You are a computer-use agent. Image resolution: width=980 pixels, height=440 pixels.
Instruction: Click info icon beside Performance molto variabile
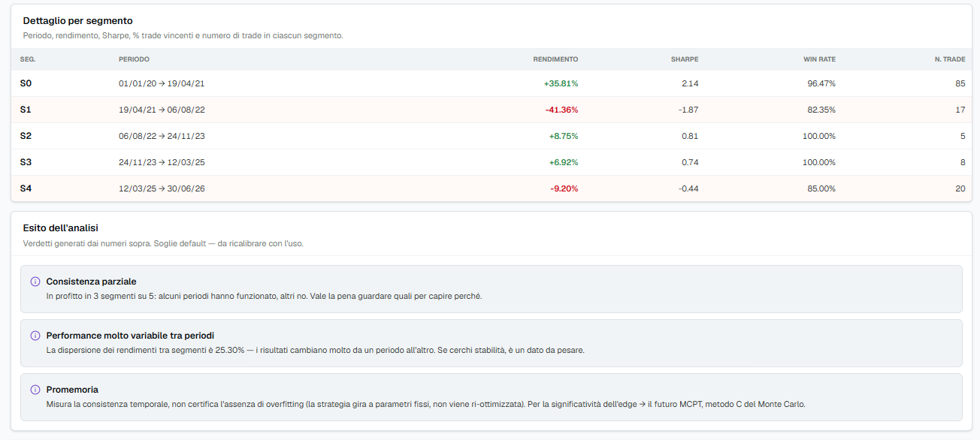pos(35,336)
